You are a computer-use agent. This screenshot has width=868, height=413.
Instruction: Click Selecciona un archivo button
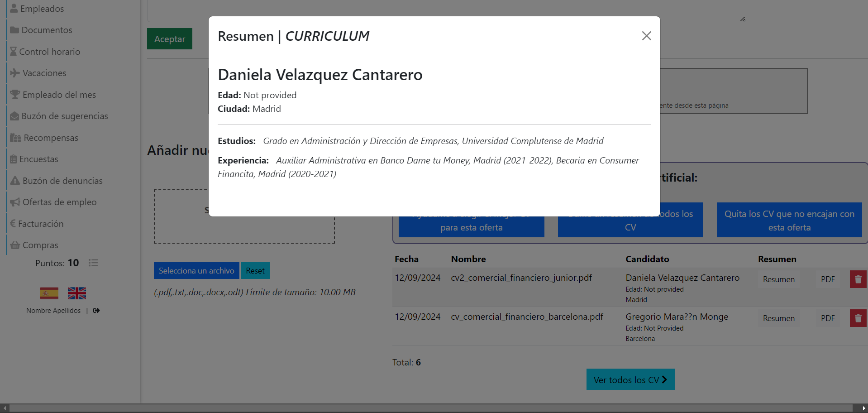click(x=196, y=270)
